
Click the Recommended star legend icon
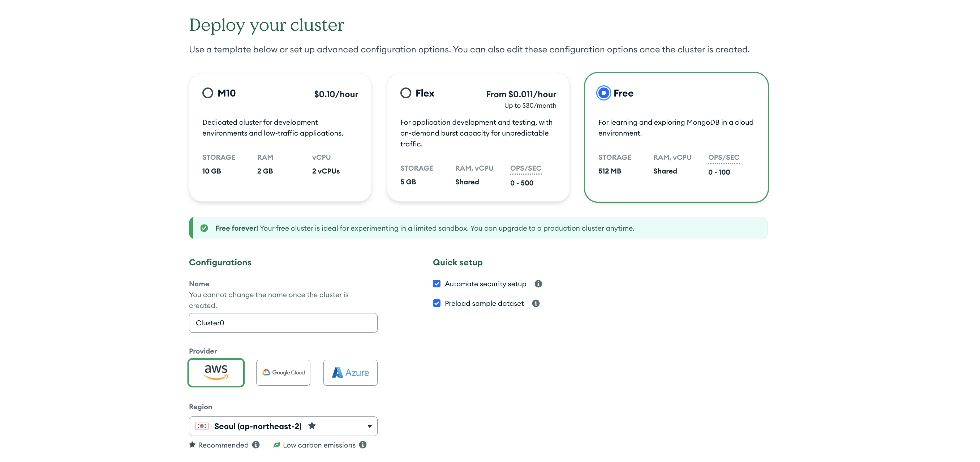tap(193, 445)
